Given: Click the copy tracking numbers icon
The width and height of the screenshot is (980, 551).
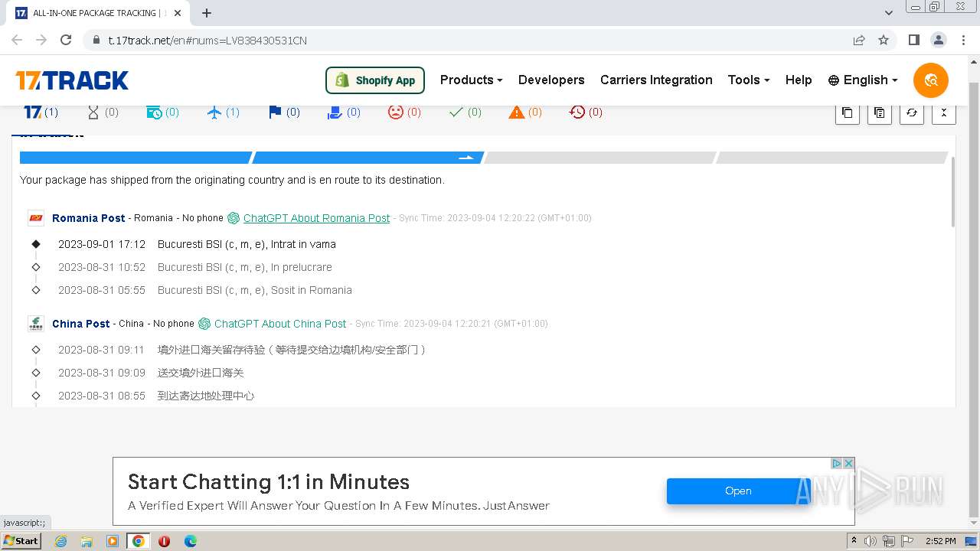Looking at the screenshot, I should [847, 112].
